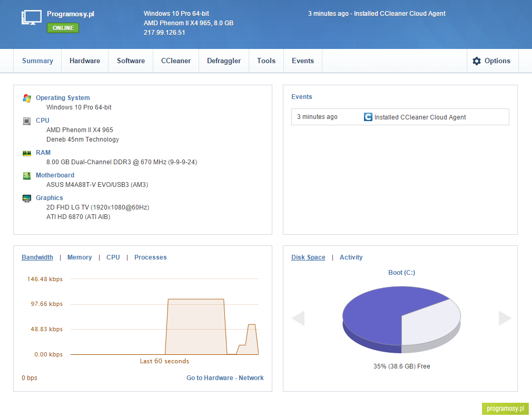
Task: Click the CPU heading link in the summary
Action: pyautogui.click(x=43, y=121)
